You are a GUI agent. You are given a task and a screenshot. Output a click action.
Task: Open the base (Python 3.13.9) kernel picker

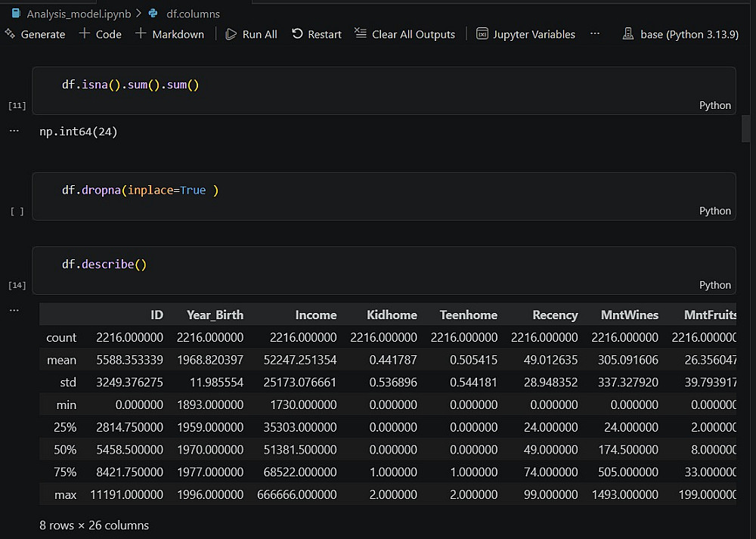(680, 34)
